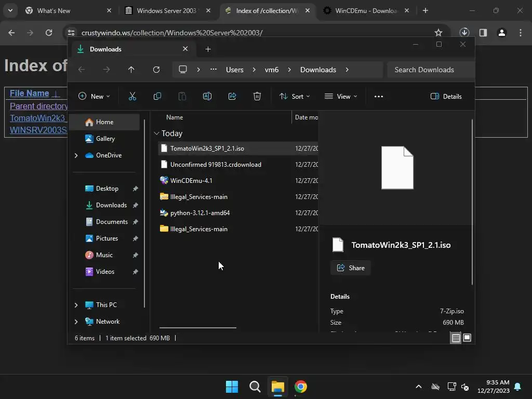Image resolution: width=532 pixels, height=399 pixels.
Task: Switch to WinCDEmu - Download Chrome tab
Action: click(366, 10)
